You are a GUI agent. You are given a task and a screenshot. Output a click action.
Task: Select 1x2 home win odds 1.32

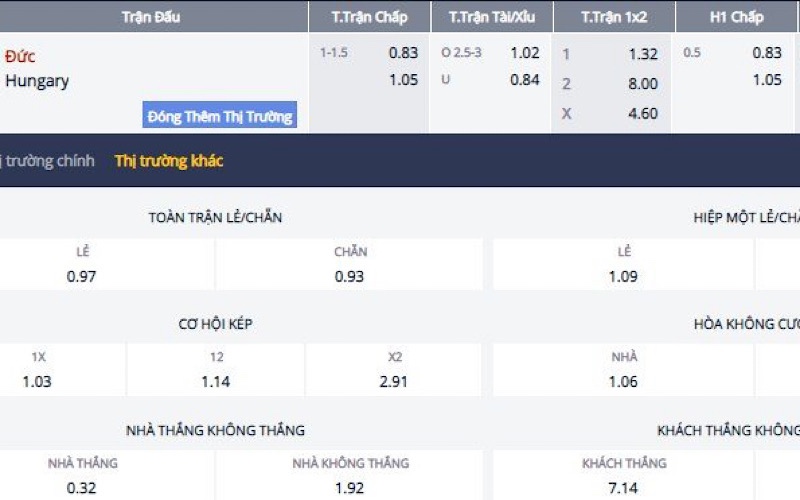642,55
